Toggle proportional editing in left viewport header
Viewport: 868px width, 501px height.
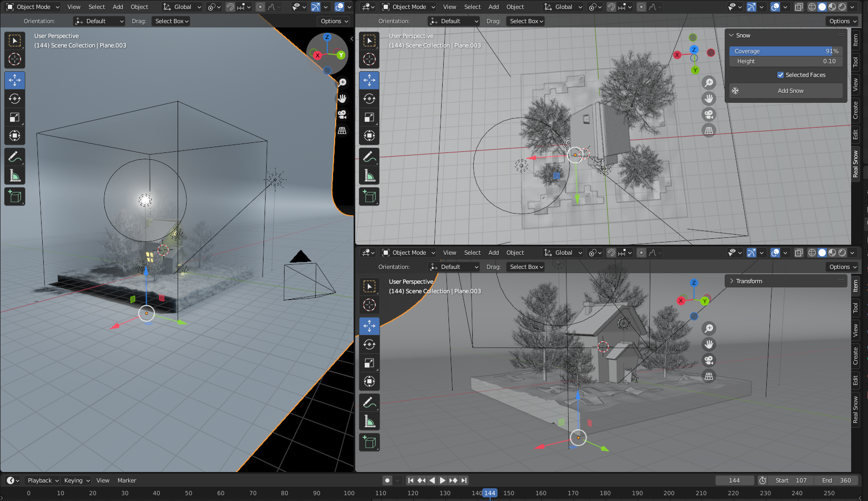click(x=260, y=7)
